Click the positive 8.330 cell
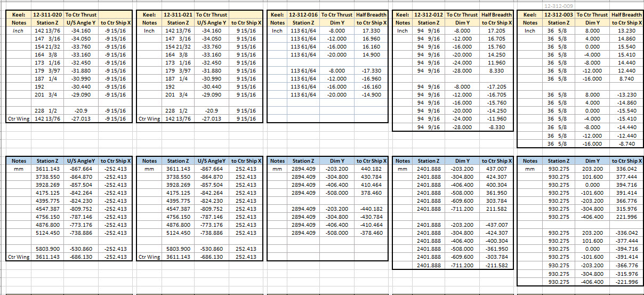The width and height of the screenshot is (644, 295). 496,70
